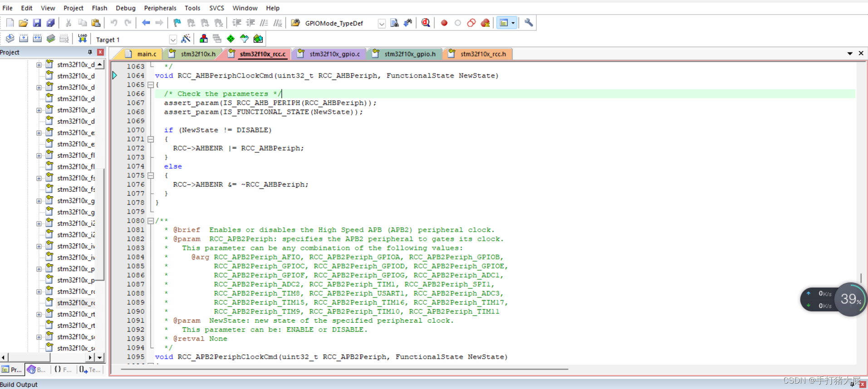Open Manage Run-Time Environment green diamond icon

point(231,39)
